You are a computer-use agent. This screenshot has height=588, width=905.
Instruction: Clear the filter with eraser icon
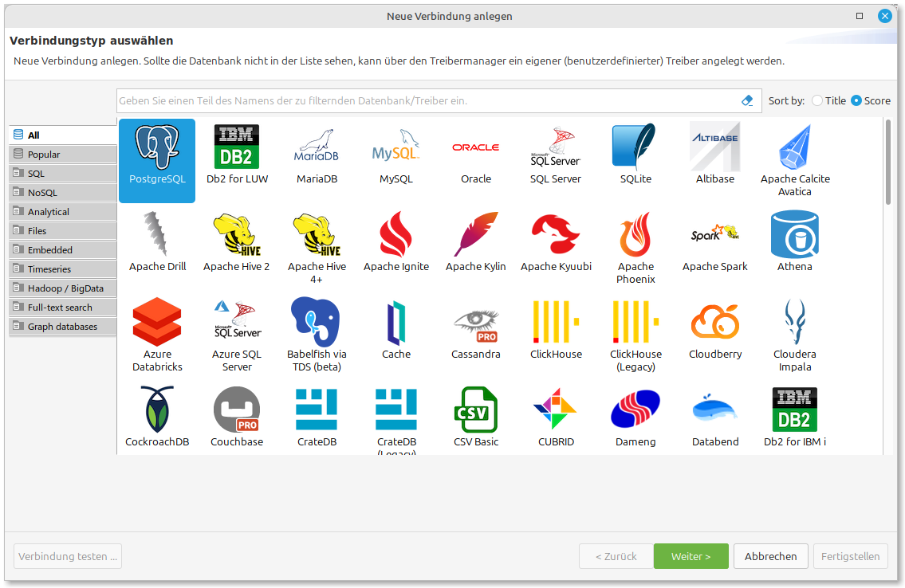coord(747,100)
